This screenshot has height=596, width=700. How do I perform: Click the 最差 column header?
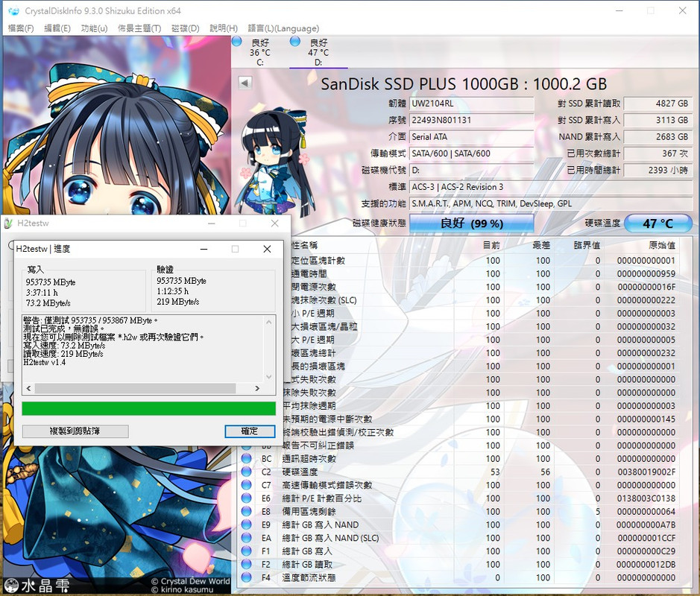tap(541, 245)
